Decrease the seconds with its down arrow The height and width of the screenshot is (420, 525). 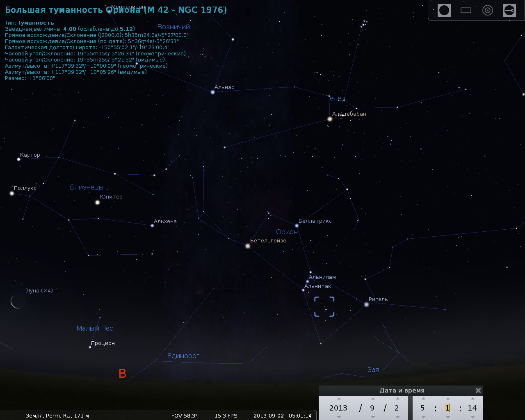pos(472,417)
